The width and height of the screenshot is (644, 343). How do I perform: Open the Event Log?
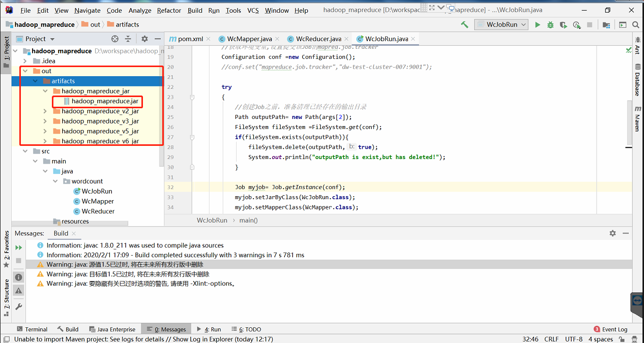coord(611,329)
